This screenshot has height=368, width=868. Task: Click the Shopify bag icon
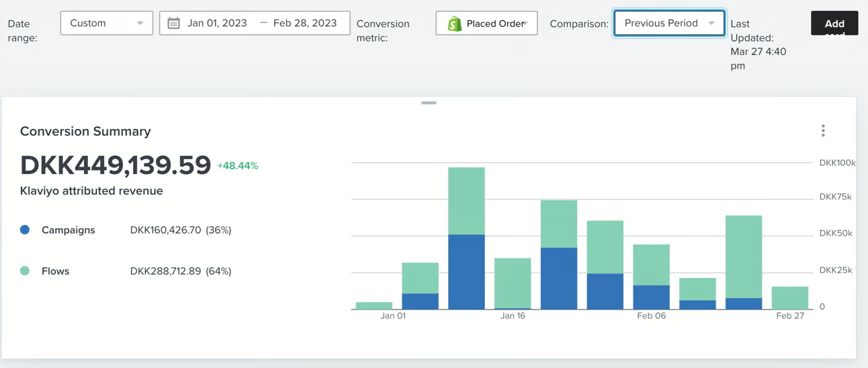tap(455, 24)
